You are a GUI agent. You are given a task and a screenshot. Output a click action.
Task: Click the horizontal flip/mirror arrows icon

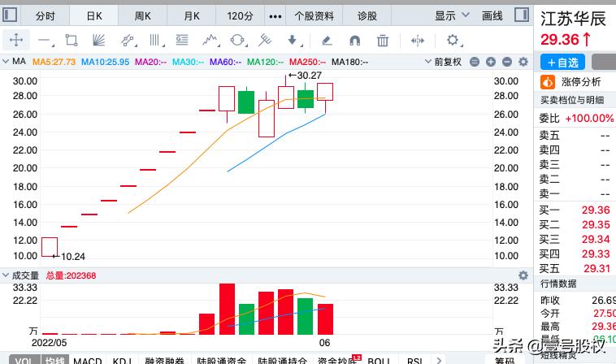[x=417, y=40]
